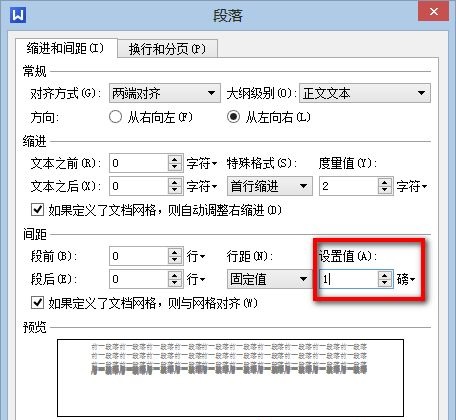Select the 从右向左 direction radio button
The width and height of the screenshot is (456, 420).
coord(115,117)
